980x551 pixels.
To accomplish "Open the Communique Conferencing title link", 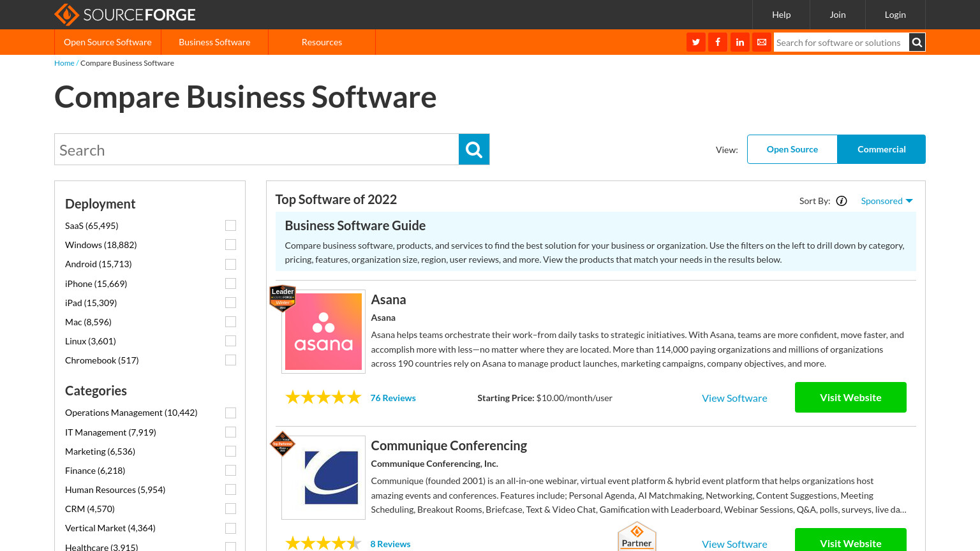I will click(x=449, y=446).
